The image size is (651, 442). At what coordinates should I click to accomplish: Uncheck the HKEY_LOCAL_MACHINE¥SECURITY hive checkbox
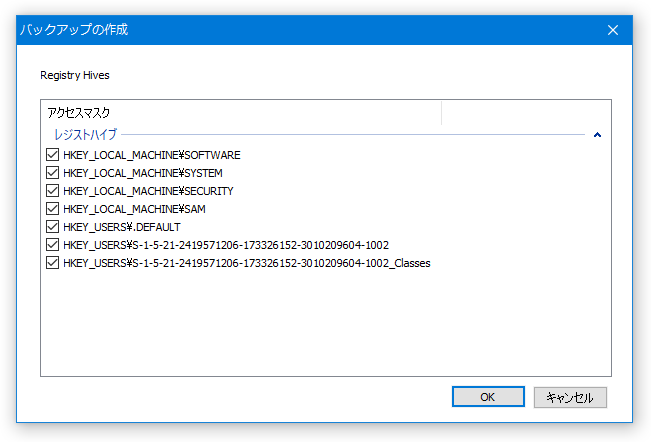point(52,191)
